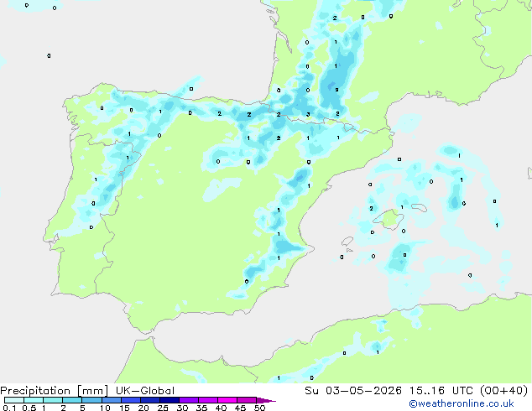Select the legend swatch between 35 and 40
The image size is (532, 411).
(x=207, y=400)
